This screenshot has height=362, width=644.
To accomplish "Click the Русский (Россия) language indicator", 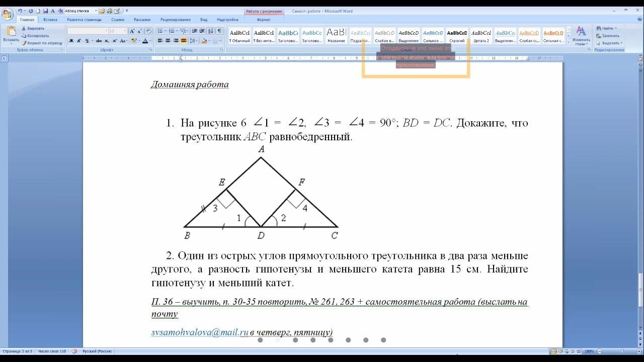I will 97,351.
